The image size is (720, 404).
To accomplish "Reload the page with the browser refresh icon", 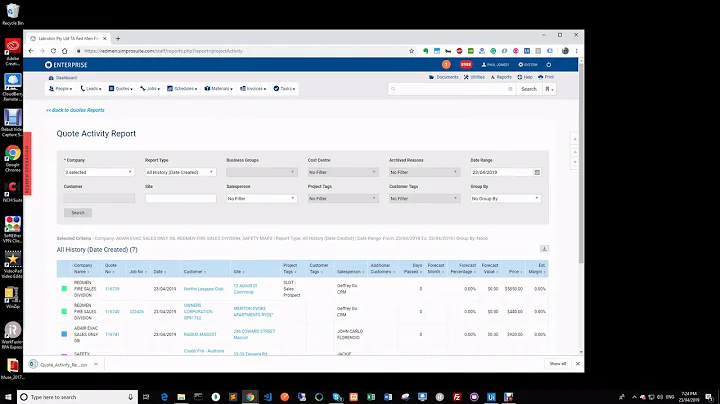I will [x=53, y=51].
